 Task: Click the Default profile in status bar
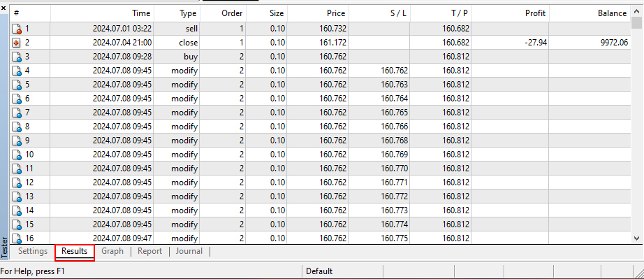(x=319, y=271)
